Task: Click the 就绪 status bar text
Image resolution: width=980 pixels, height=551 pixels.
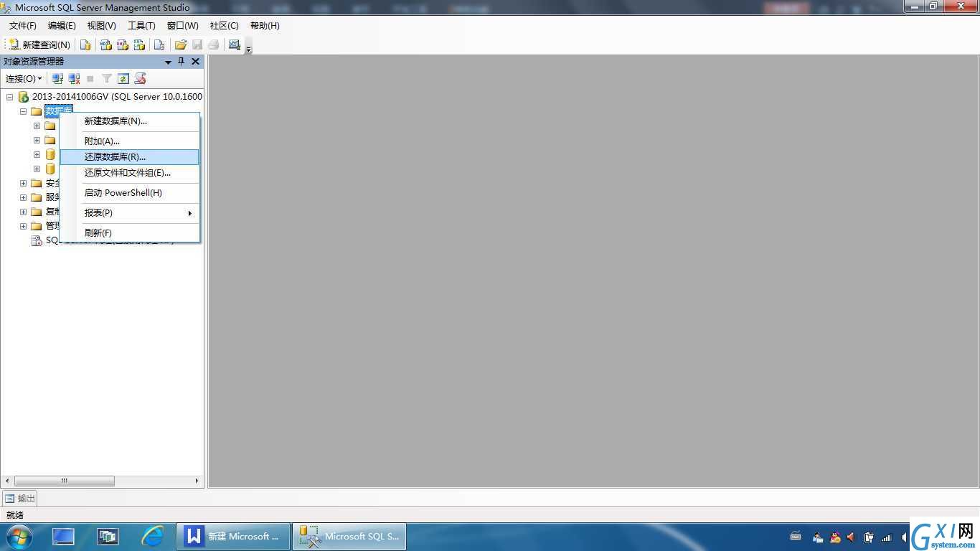Action: click(15, 515)
